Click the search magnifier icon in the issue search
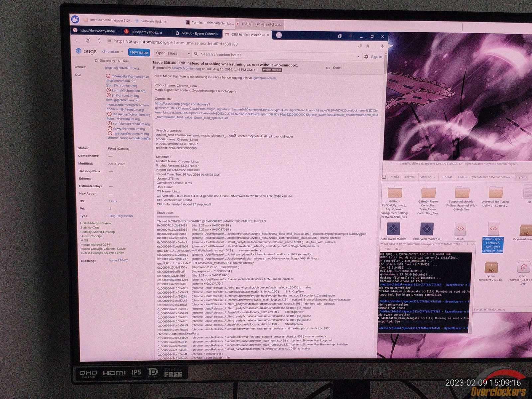The image size is (532, 399). coord(196,54)
